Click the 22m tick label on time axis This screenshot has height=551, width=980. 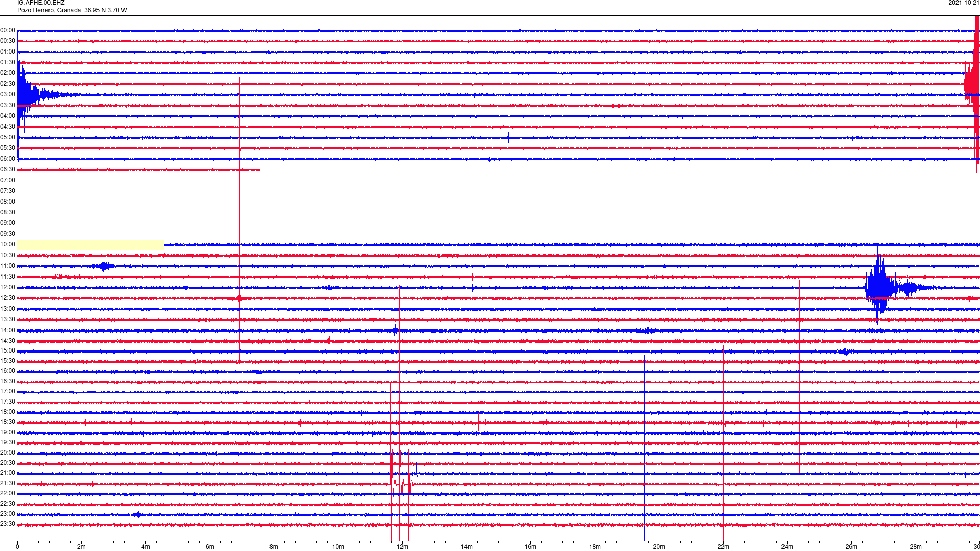coord(723,547)
